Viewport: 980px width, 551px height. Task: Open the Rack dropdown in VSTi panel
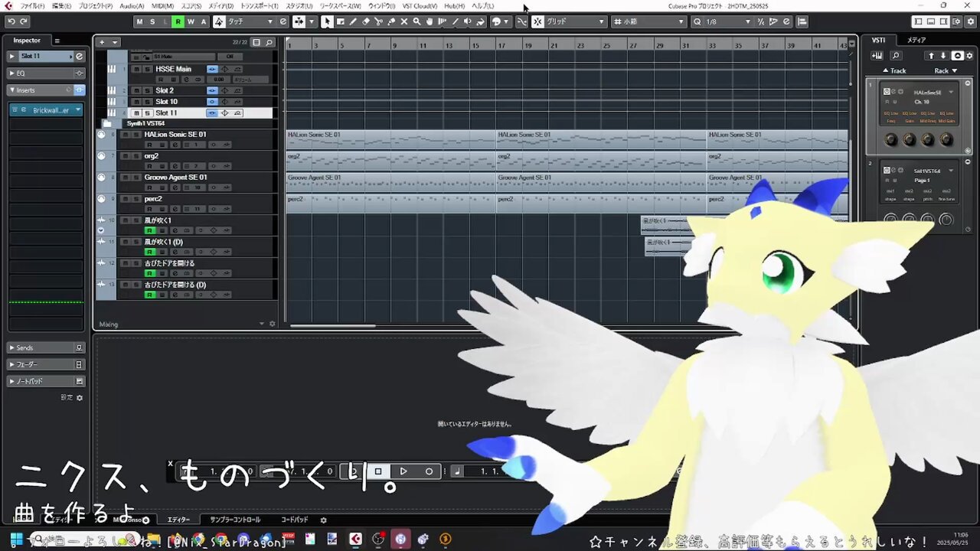[x=946, y=70]
